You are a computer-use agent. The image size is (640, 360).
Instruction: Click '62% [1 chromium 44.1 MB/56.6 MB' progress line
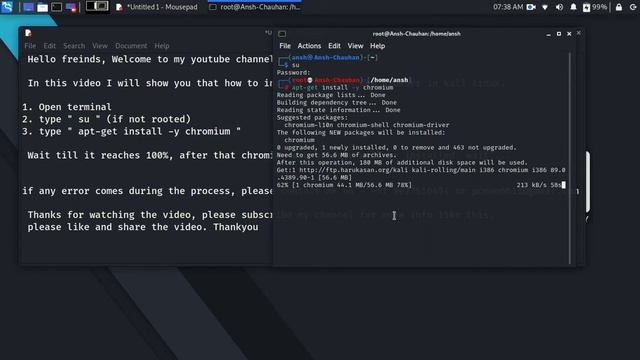[x=344, y=185]
